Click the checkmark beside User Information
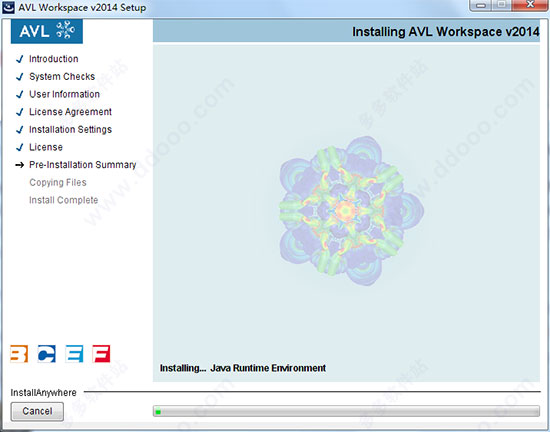 click(x=20, y=94)
